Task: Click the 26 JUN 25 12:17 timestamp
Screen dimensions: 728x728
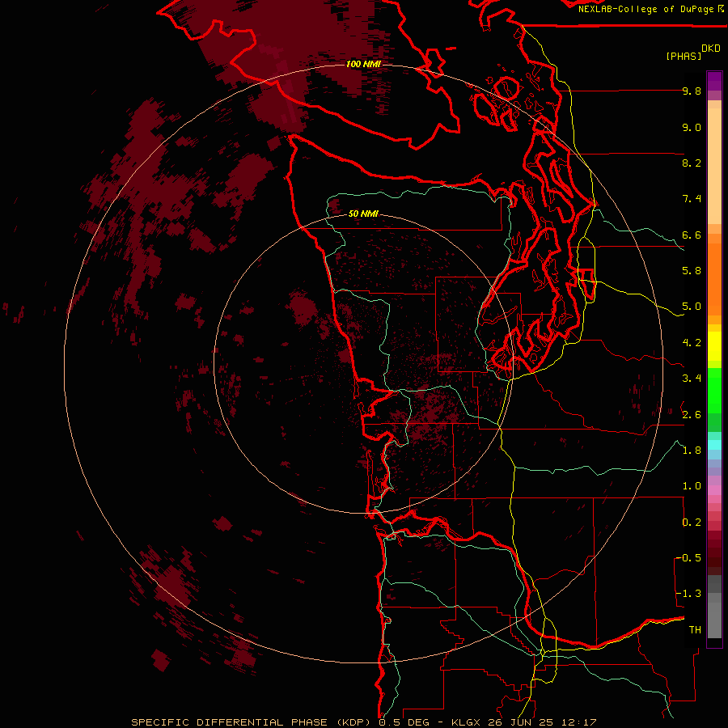Action: (x=542, y=722)
